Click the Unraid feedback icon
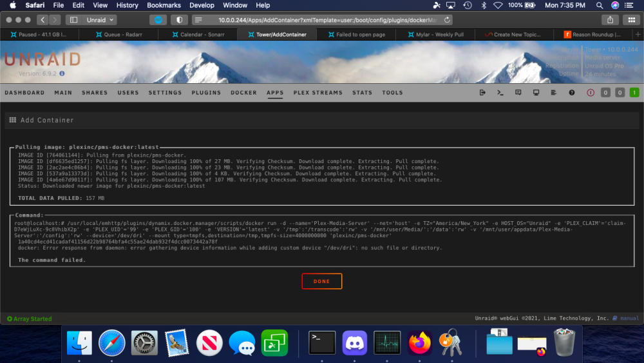Screen dimensions: 644x363 (x=518, y=92)
